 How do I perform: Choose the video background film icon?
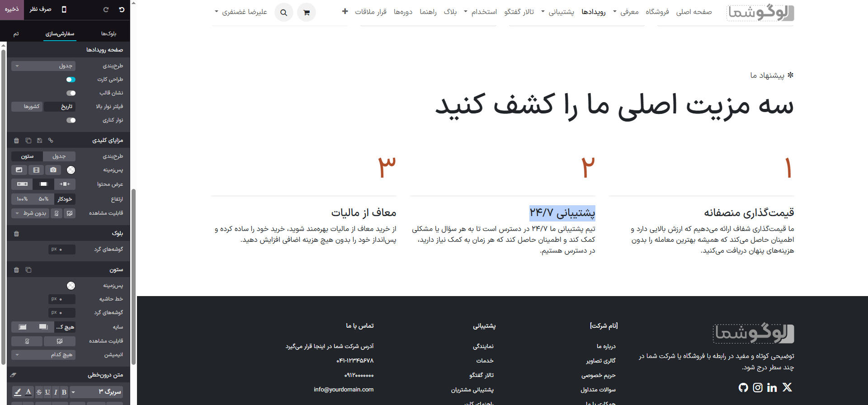click(x=36, y=170)
